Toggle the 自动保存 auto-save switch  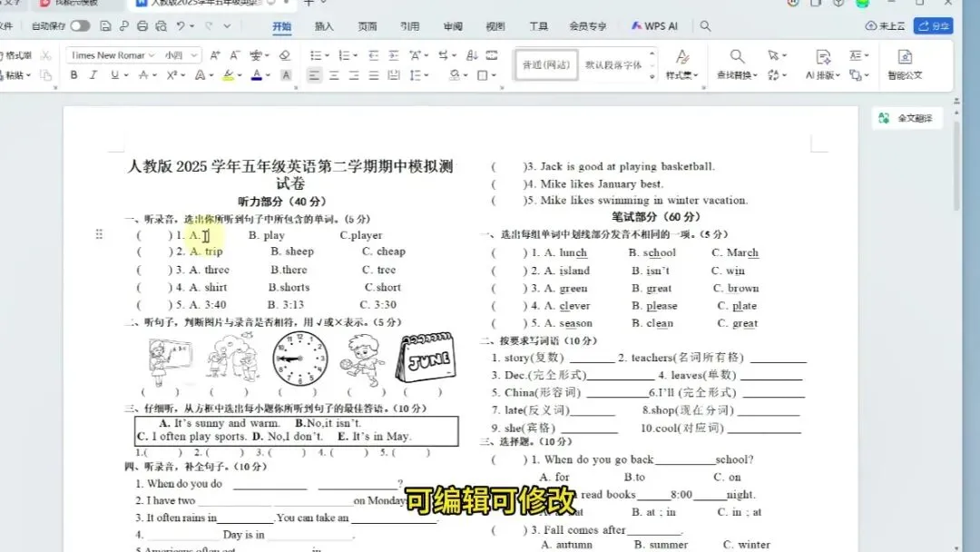(x=80, y=26)
